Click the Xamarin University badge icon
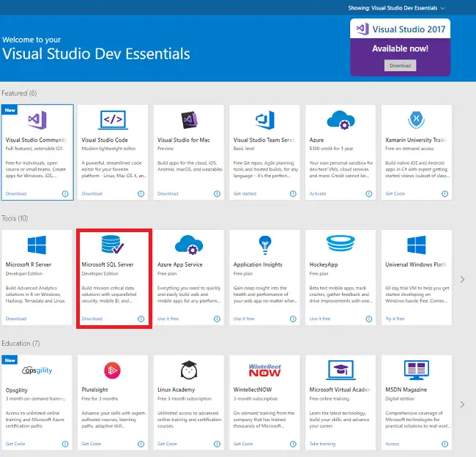 [416, 119]
